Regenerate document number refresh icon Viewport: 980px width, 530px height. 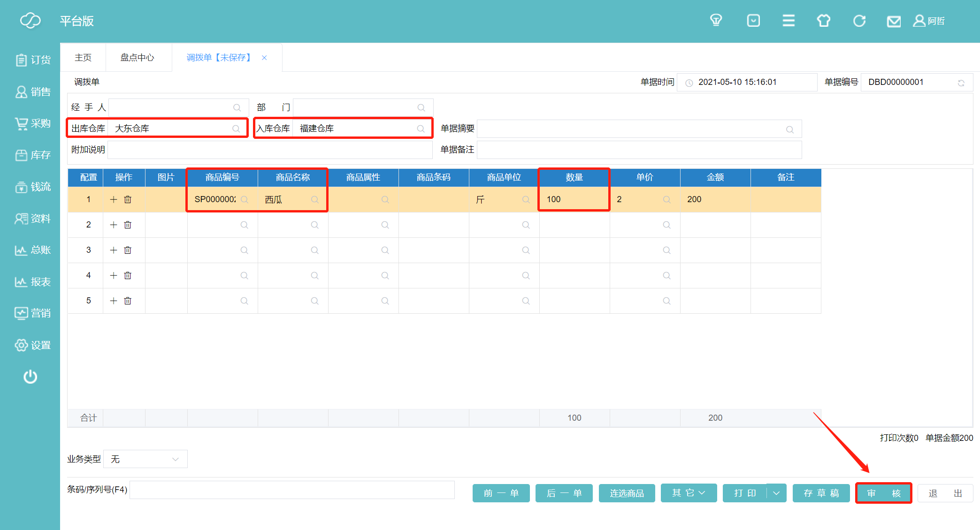coord(961,83)
